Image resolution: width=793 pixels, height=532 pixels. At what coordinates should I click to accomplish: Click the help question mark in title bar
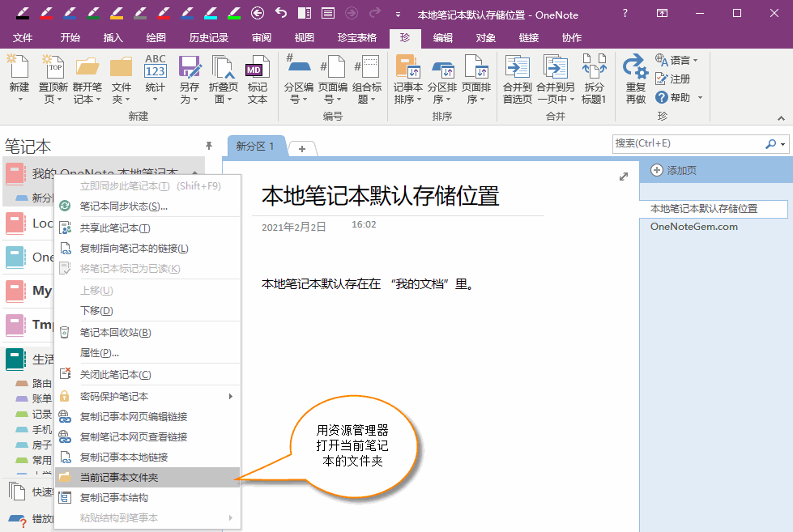[625, 14]
